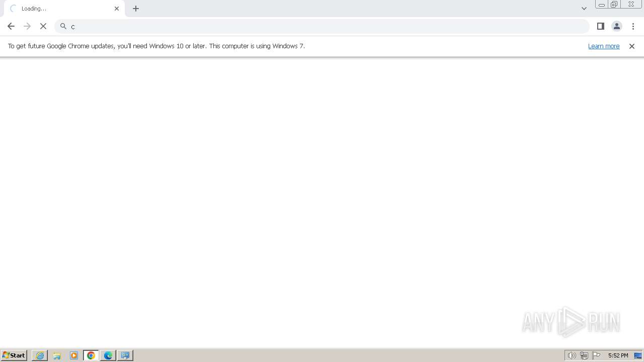Stop loading the current page
The height and width of the screenshot is (362, 644).
[x=43, y=26]
